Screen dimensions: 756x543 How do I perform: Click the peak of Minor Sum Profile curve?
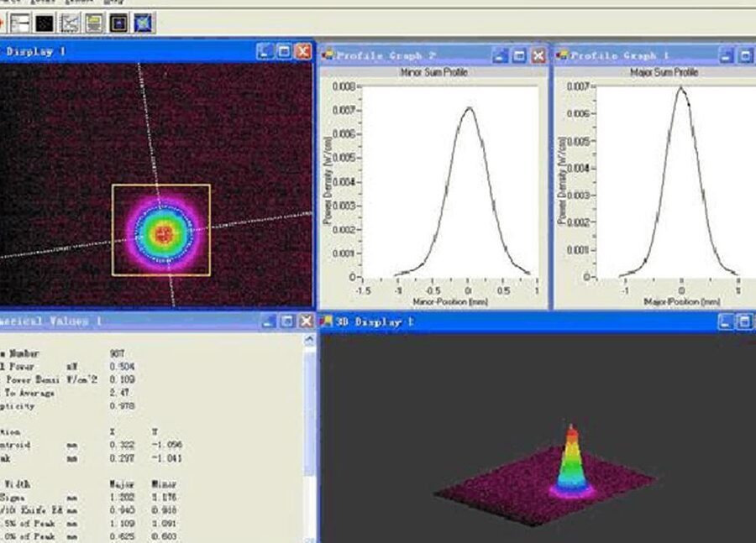click(469, 107)
